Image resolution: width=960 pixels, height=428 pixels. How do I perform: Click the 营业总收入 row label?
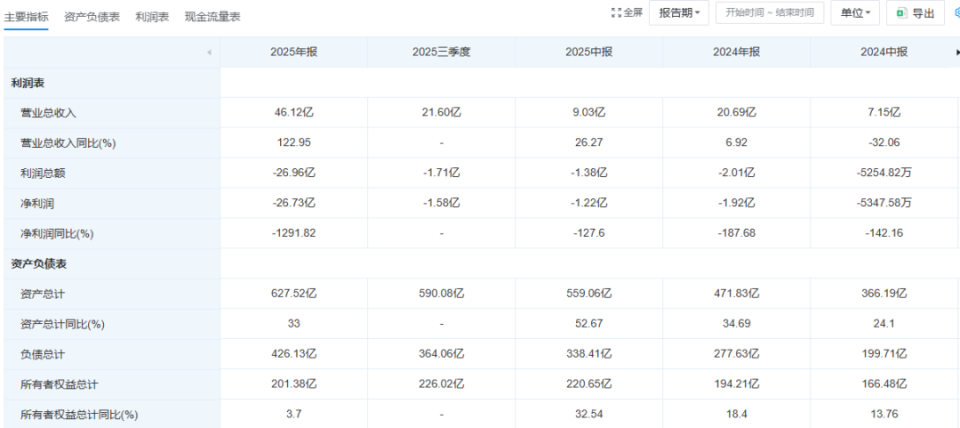pos(48,113)
